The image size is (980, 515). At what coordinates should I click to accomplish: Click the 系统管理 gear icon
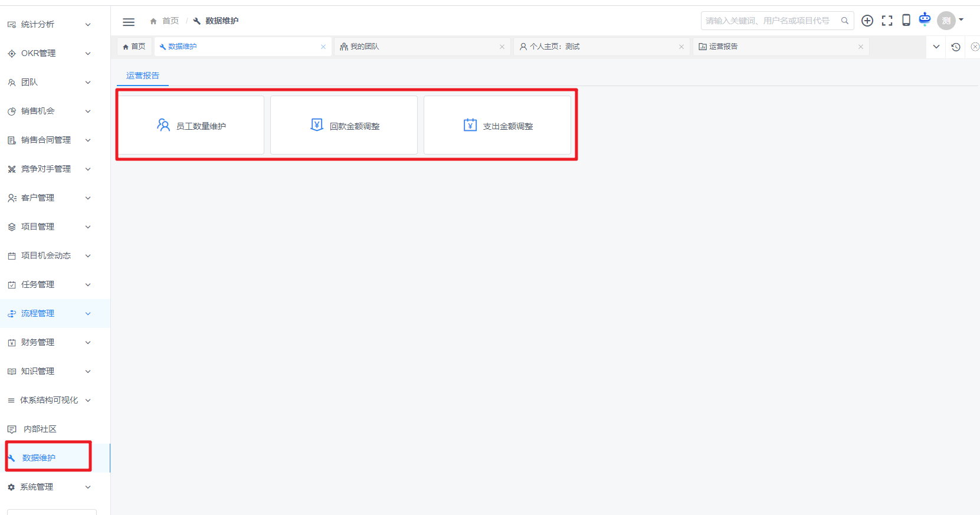[x=11, y=487]
